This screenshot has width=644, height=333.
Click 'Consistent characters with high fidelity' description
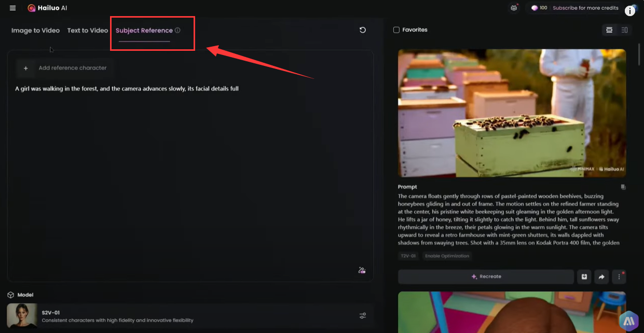point(117,320)
